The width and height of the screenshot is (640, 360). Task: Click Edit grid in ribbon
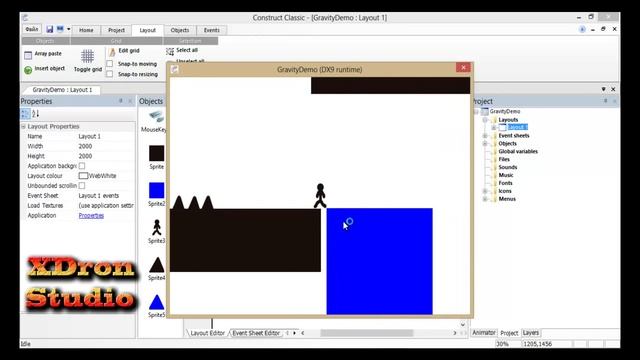124,51
